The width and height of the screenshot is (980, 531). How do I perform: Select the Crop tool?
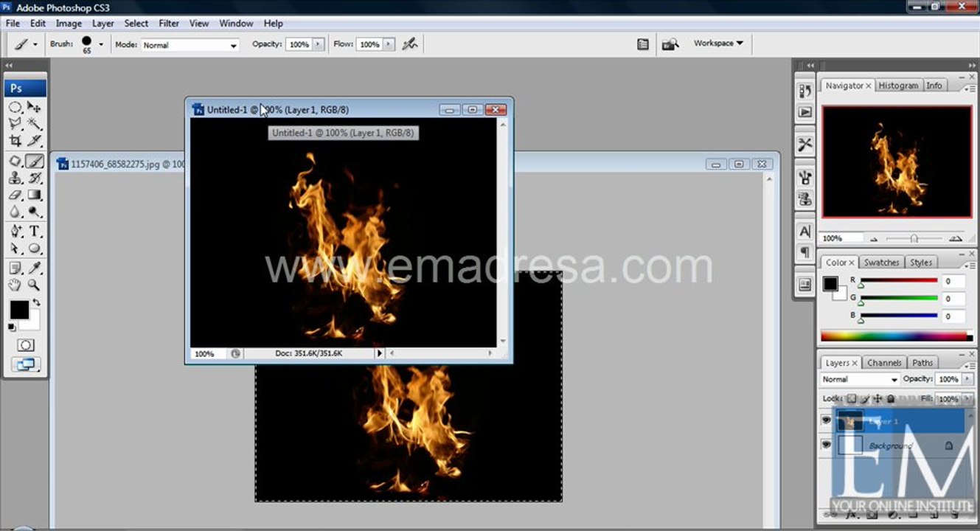[x=15, y=141]
